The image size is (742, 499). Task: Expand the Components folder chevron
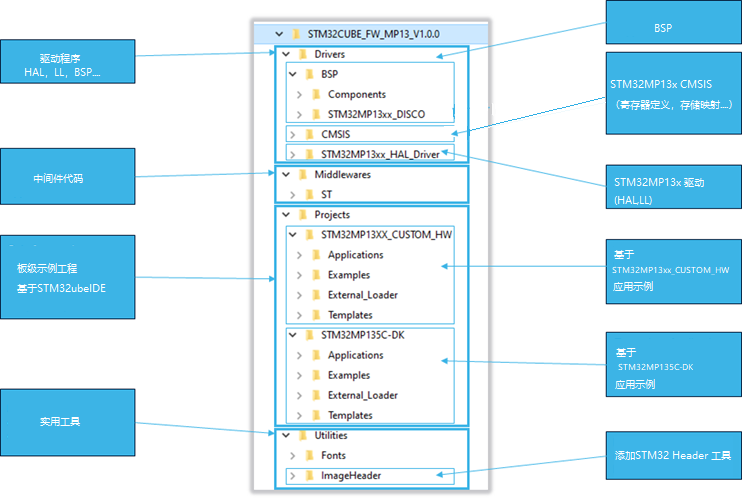tap(299, 95)
